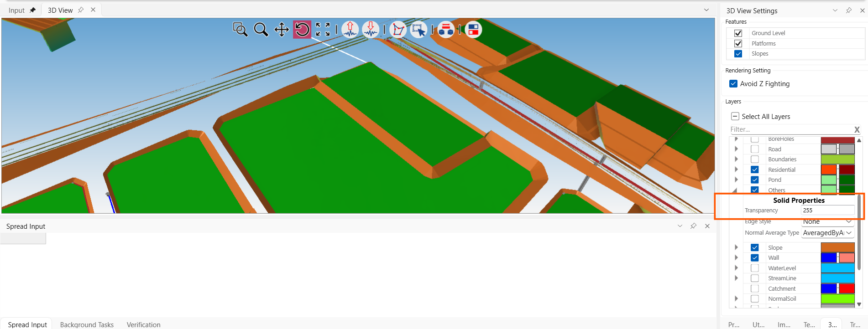This screenshot has height=329, width=868.
Task: Click the red down-arrow exaggeration icon
Action: (x=371, y=30)
